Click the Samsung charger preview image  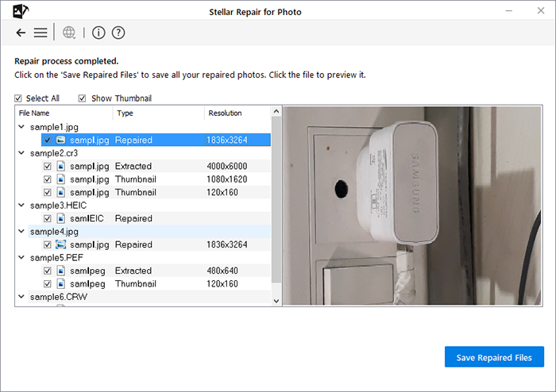click(412, 206)
